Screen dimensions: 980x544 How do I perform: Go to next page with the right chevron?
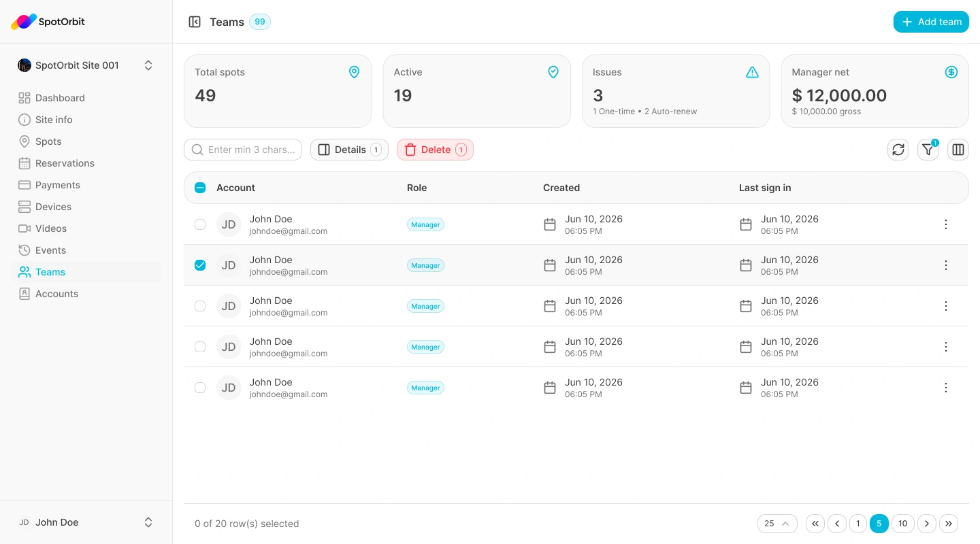927,524
